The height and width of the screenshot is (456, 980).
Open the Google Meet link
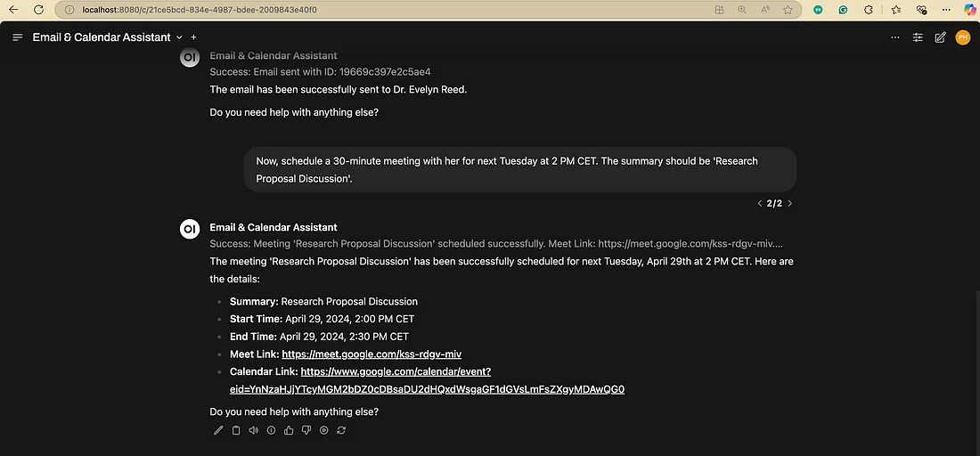point(372,354)
